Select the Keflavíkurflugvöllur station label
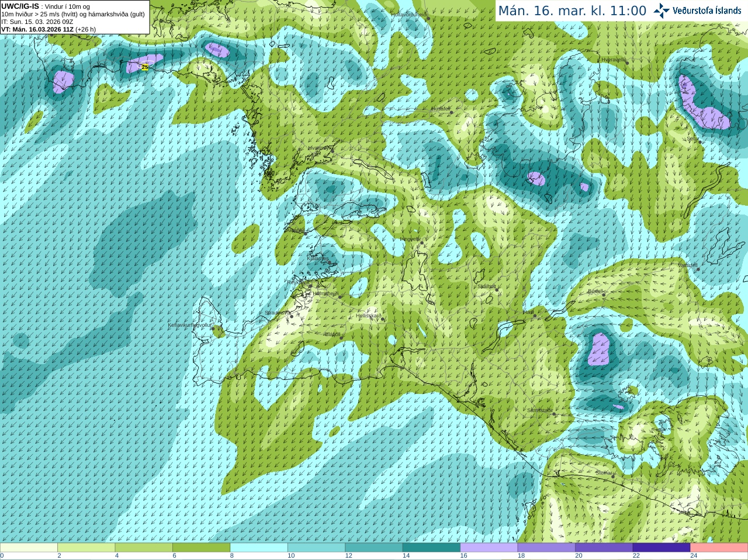Image resolution: width=748 pixels, height=560 pixels. [x=190, y=325]
